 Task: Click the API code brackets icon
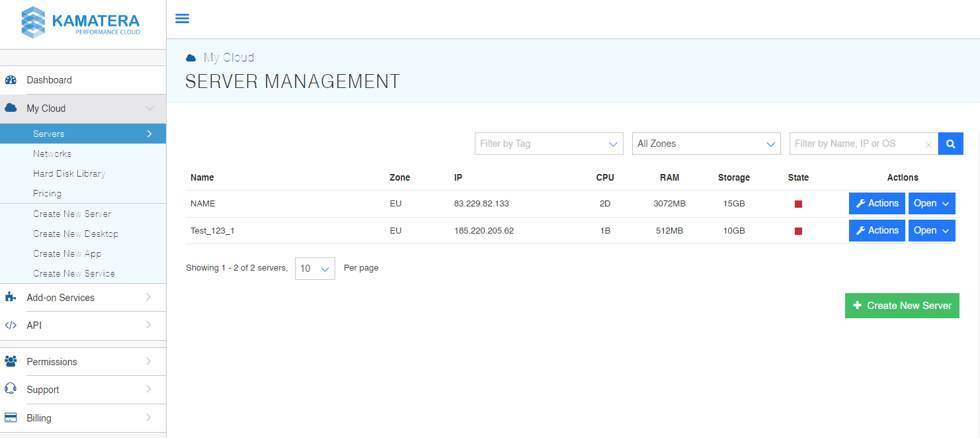click(x=11, y=326)
